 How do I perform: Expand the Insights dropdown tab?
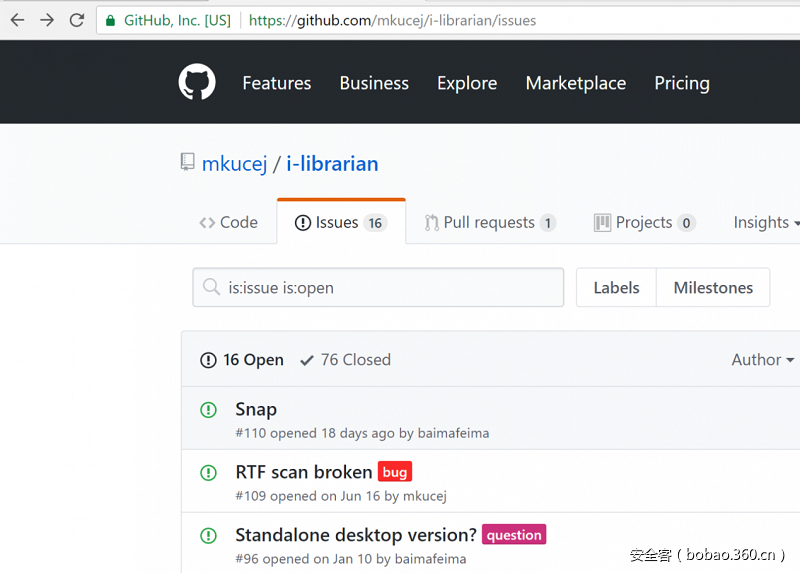click(x=767, y=222)
